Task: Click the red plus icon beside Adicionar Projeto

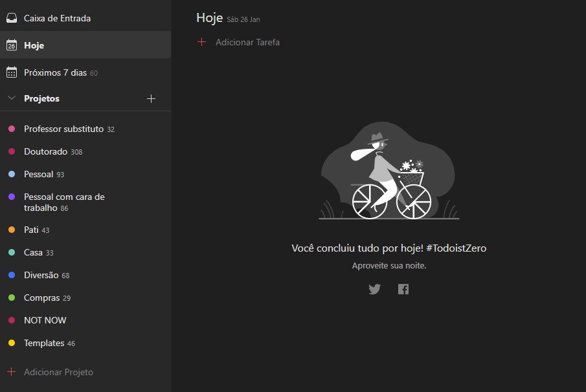Action: (12, 372)
